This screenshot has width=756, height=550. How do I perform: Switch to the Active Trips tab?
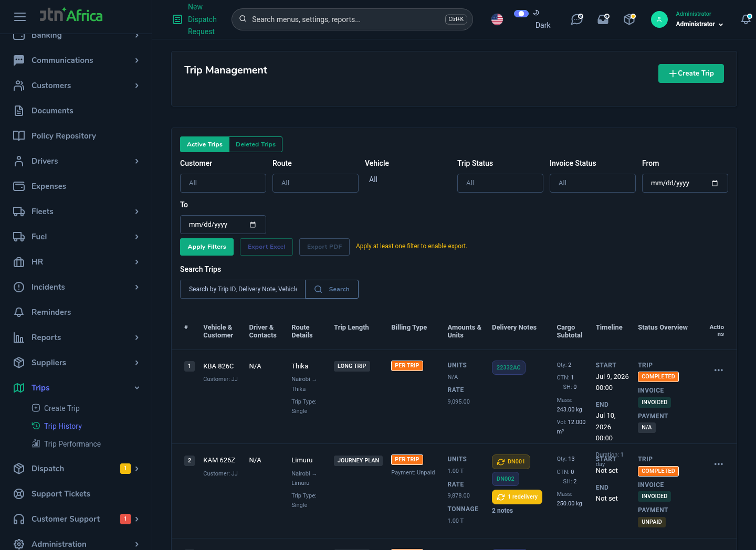[x=205, y=144]
